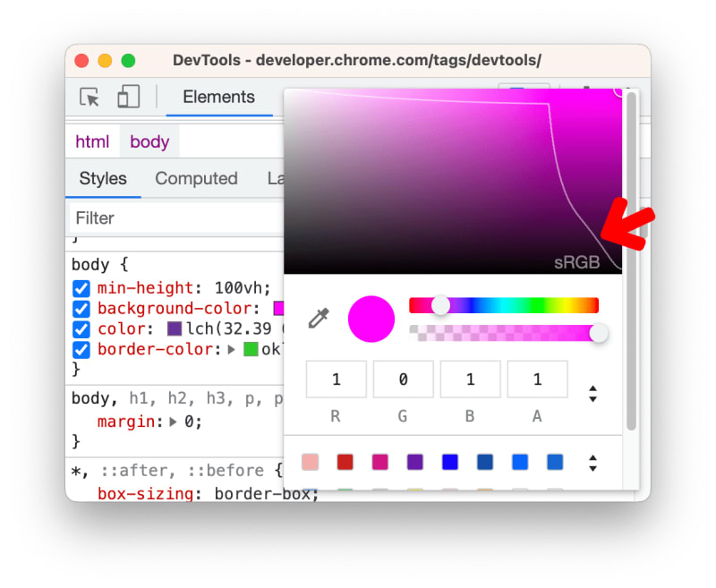Viewport: 716px width, 588px height.
Task: Pick a color with the eyedropper
Action: 318,319
